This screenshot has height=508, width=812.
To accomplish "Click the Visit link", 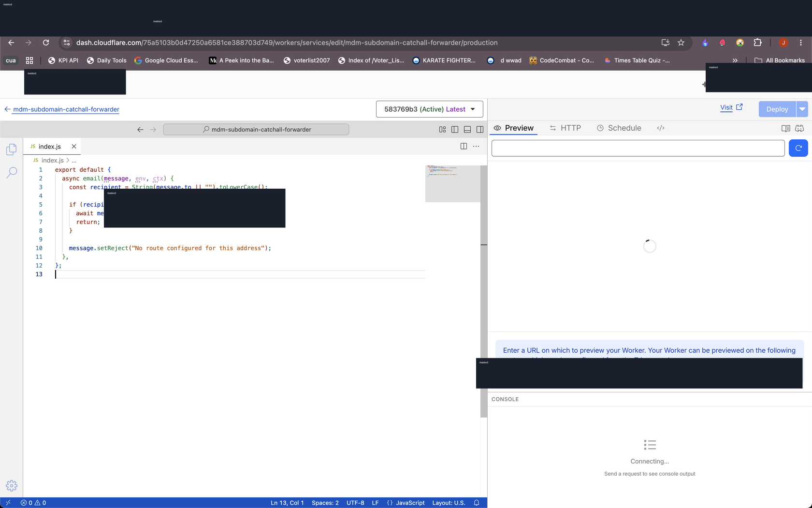I will pos(731,107).
